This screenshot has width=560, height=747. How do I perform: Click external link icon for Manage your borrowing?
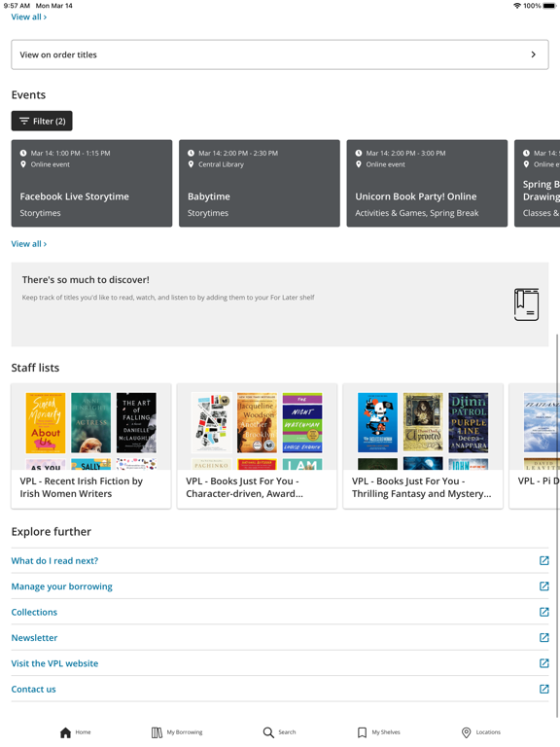(x=543, y=587)
